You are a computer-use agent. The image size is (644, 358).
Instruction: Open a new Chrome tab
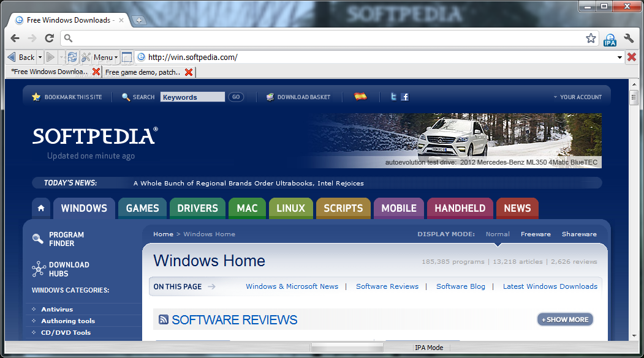[x=139, y=20]
